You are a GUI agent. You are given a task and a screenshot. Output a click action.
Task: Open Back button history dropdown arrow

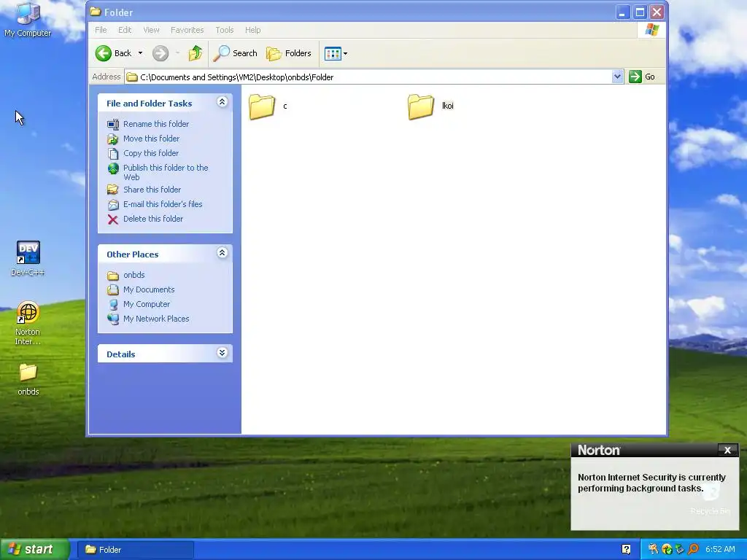click(141, 53)
